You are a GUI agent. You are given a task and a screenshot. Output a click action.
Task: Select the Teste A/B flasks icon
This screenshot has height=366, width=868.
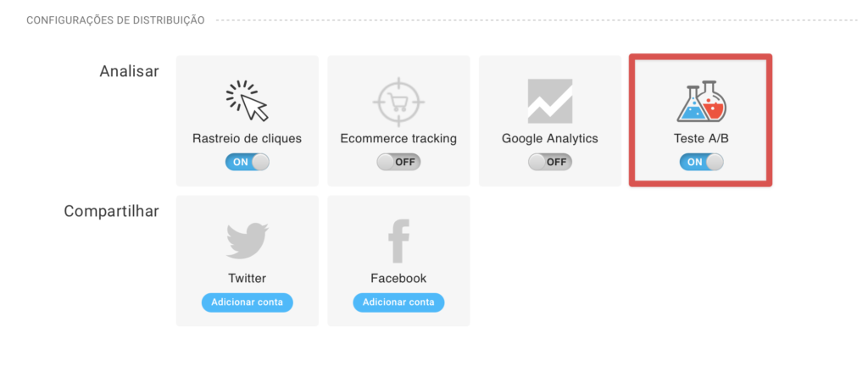[x=701, y=101]
